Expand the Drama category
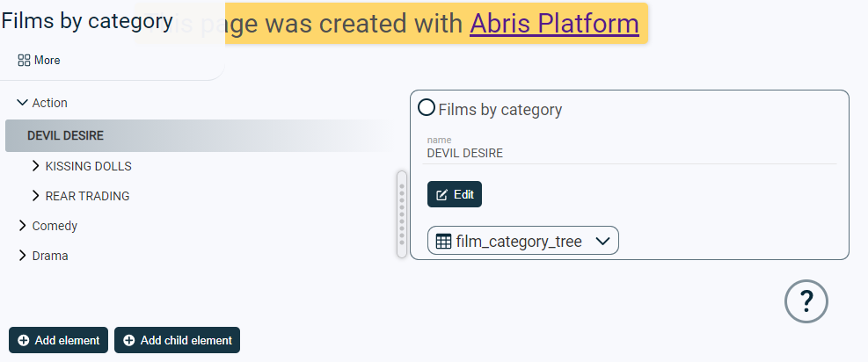 [23, 256]
